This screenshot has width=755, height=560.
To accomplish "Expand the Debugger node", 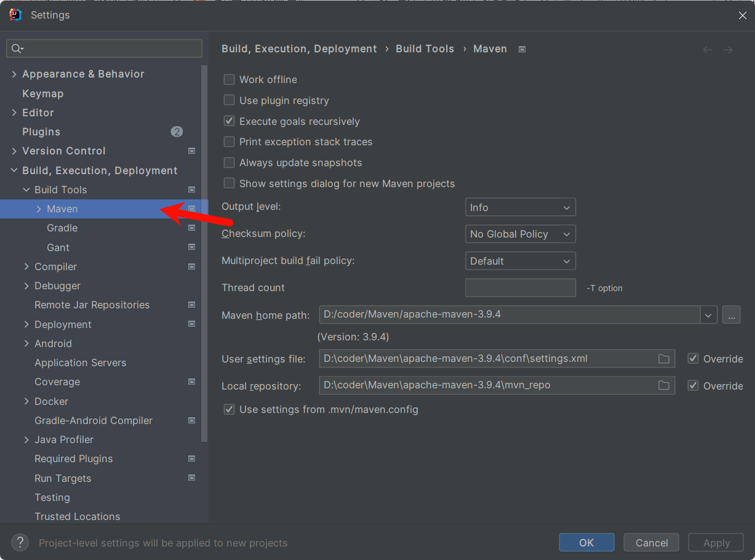I will (26, 286).
